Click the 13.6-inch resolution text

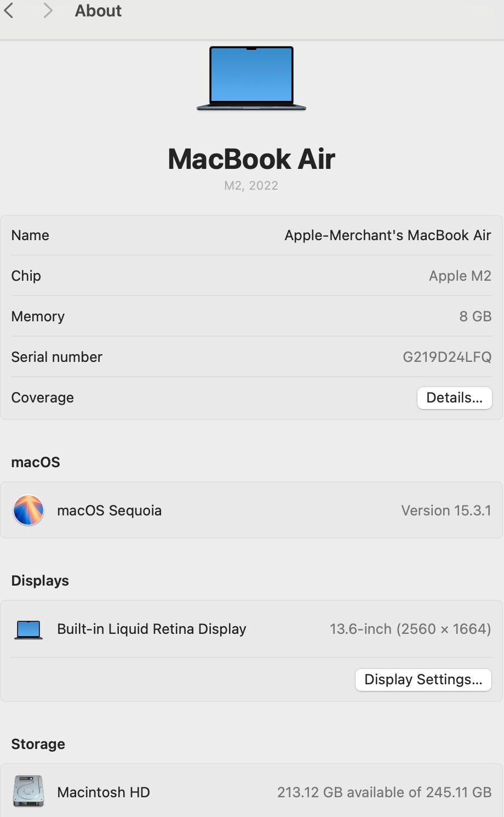point(410,629)
